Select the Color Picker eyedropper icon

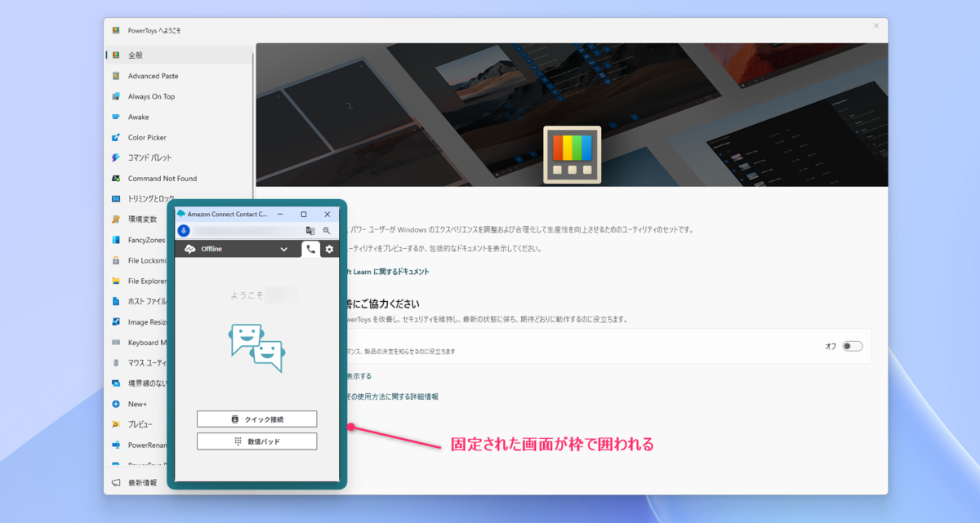click(x=116, y=137)
